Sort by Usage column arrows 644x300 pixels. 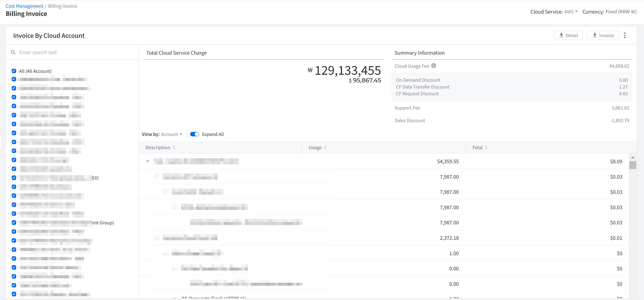[x=325, y=148]
